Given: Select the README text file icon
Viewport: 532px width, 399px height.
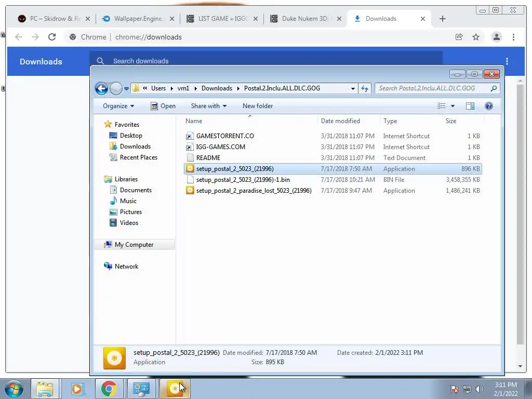Looking at the screenshot, I should (x=190, y=158).
